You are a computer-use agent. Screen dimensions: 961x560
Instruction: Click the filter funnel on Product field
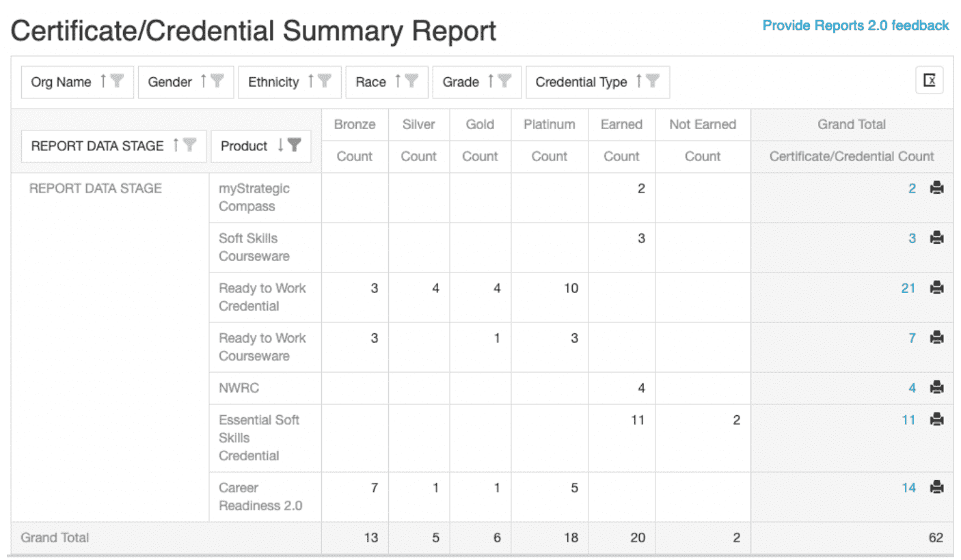point(294,145)
